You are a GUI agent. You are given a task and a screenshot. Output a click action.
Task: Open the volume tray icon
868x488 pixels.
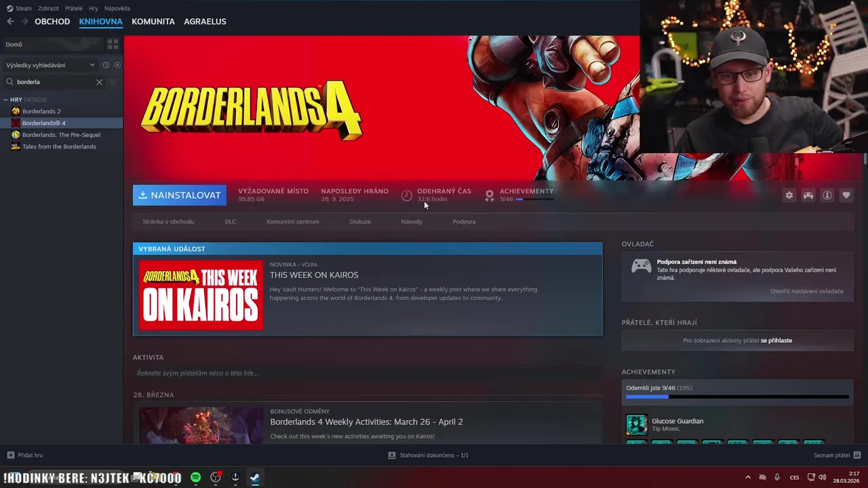[822, 477]
